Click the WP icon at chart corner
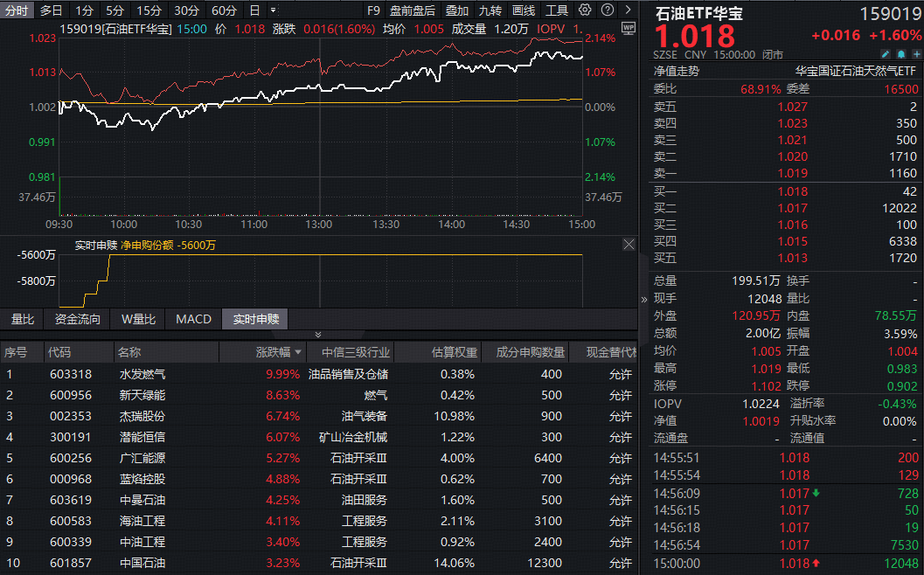 [628, 28]
